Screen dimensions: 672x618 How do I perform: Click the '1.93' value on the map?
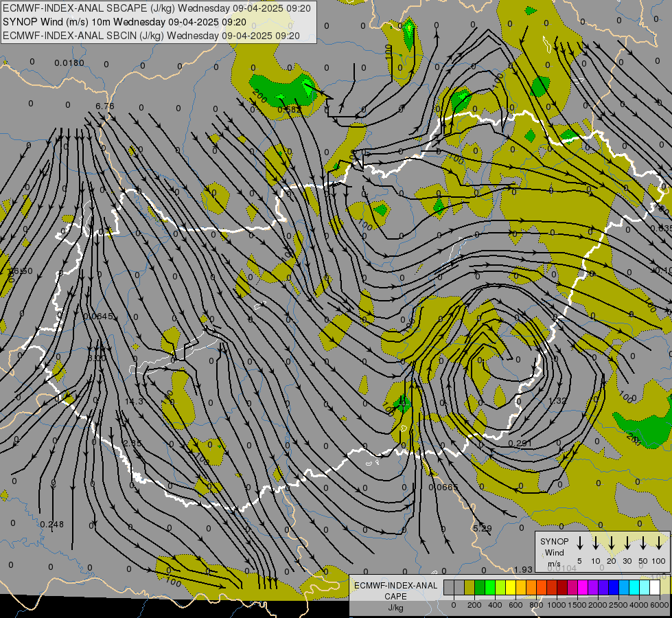[523, 569]
